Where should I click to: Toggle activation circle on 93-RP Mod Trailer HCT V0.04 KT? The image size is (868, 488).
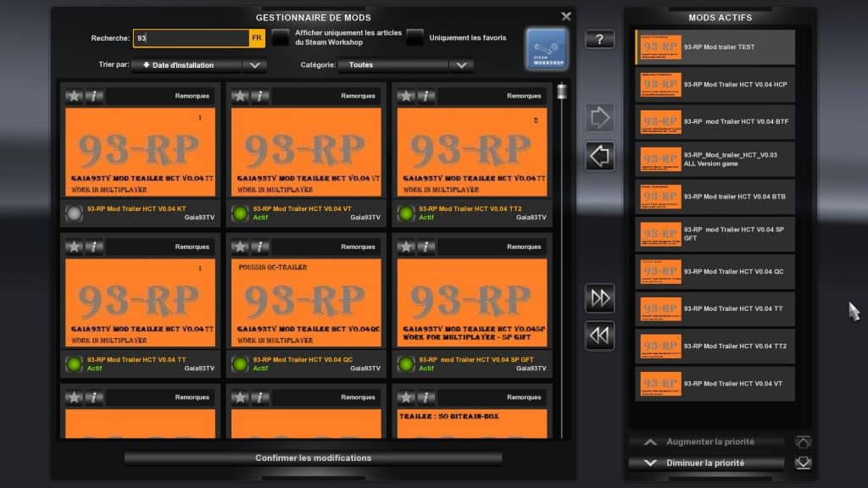(x=73, y=213)
